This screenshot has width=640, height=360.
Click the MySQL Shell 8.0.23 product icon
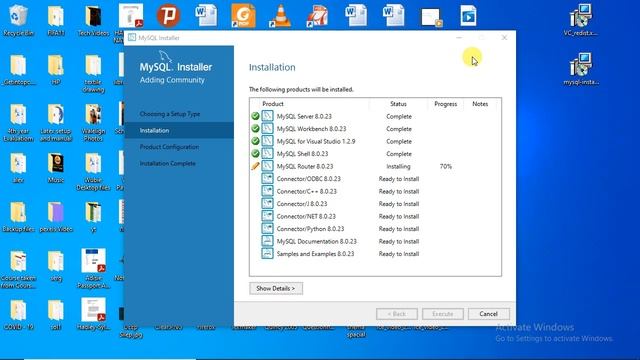point(267,154)
